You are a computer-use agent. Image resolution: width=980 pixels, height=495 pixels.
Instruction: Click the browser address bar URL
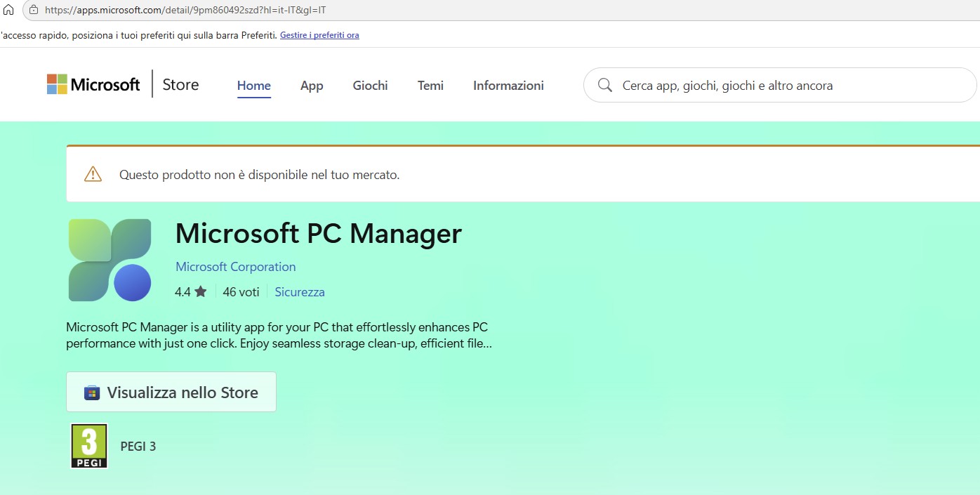point(185,11)
